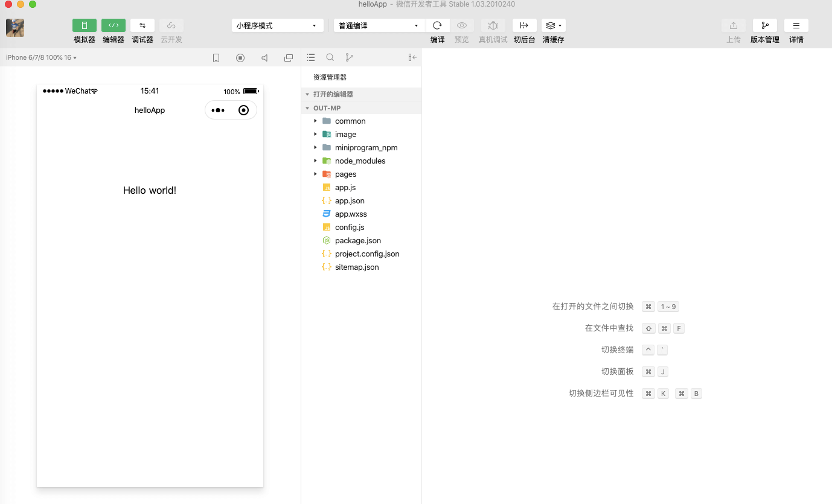
Task: Click the speaker icon in the simulator toolbar
Action: coord(264,57)
